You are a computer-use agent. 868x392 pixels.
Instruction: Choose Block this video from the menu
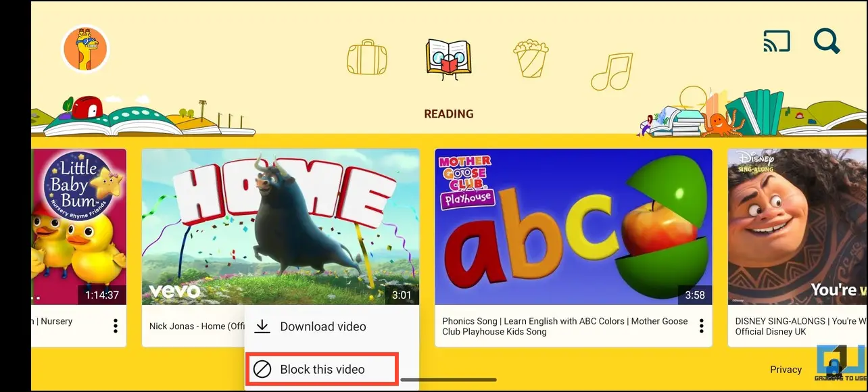point(322,369)
